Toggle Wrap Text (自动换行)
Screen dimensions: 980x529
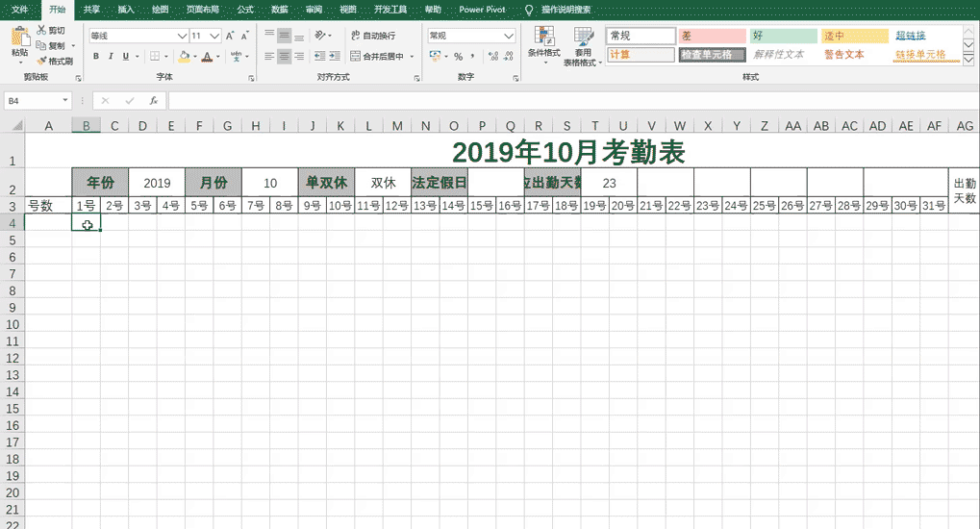373,36
